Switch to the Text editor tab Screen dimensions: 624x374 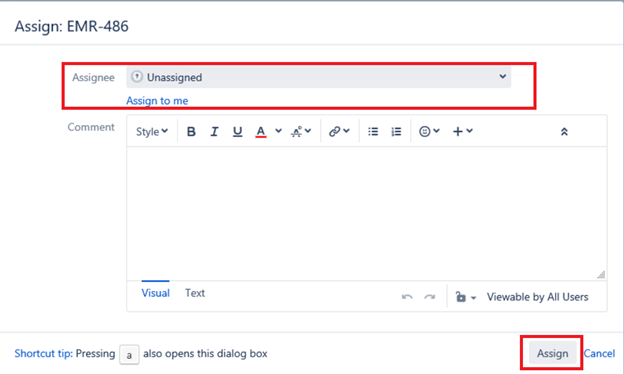click(x=195, y=293)
